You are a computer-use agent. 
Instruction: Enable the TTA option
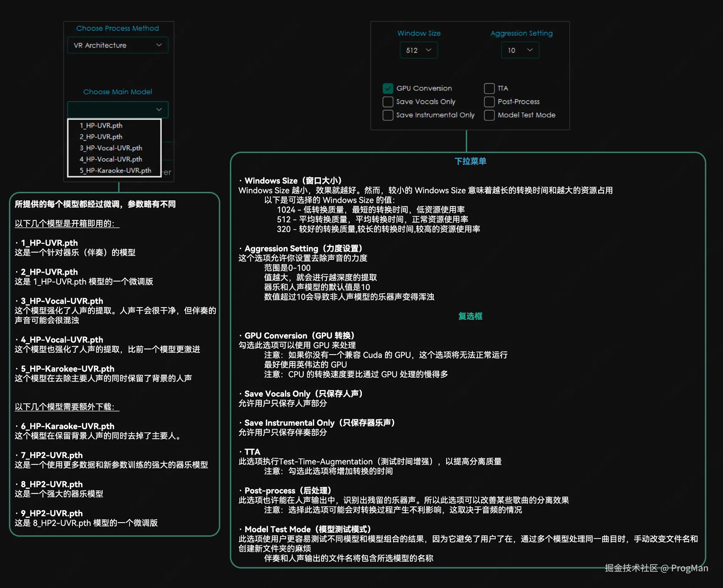489,88
